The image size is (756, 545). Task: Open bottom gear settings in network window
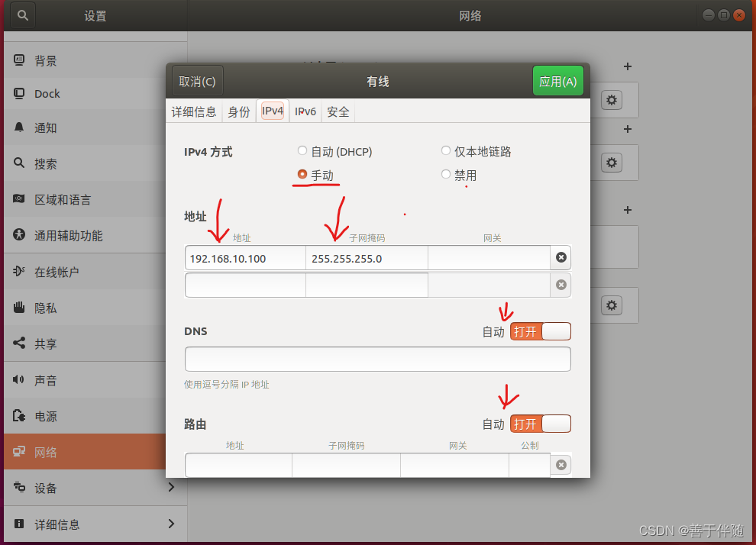[612, 305]
